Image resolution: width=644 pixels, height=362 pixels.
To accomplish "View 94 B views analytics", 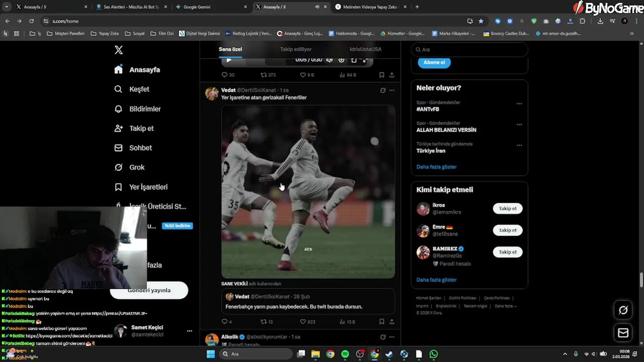I will [x=348, y=75].
